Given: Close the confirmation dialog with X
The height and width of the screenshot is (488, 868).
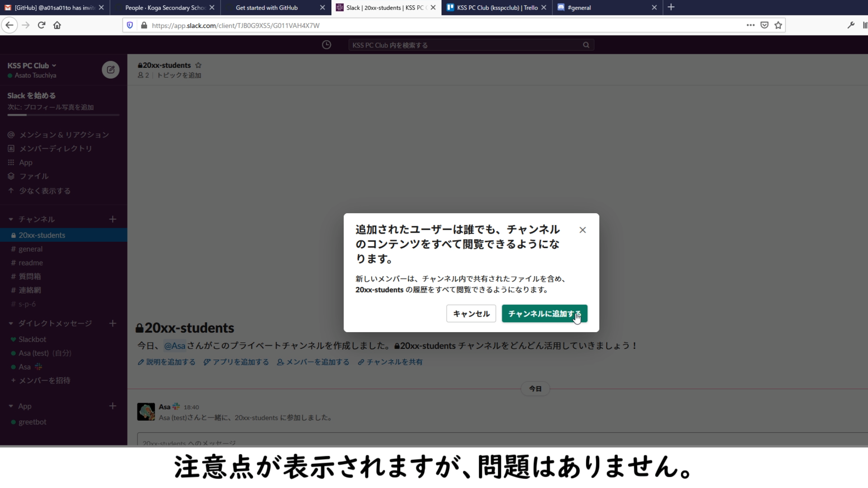Looking at the screenshot, I should [x=582, y=230].
